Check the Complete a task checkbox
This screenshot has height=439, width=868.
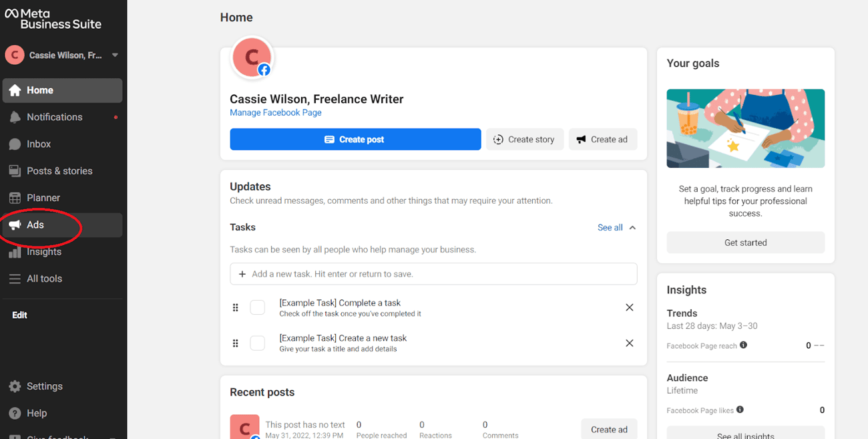[257, 307]
